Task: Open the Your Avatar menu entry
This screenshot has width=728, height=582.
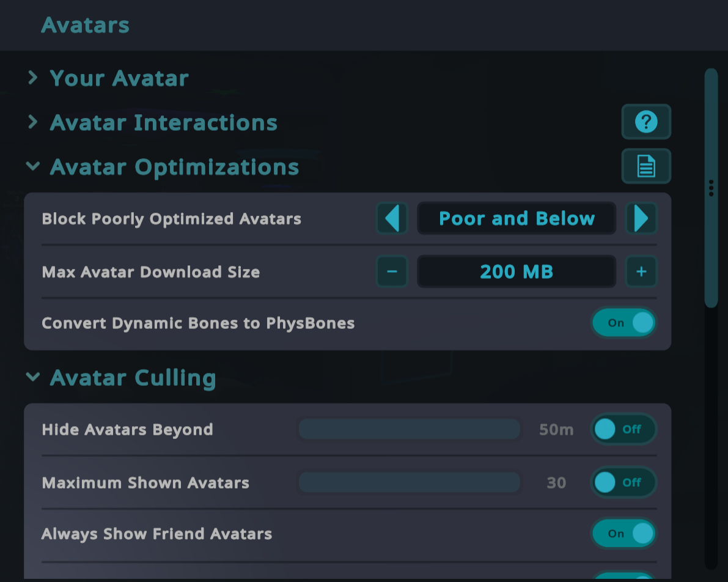Action: coord(119,78)
